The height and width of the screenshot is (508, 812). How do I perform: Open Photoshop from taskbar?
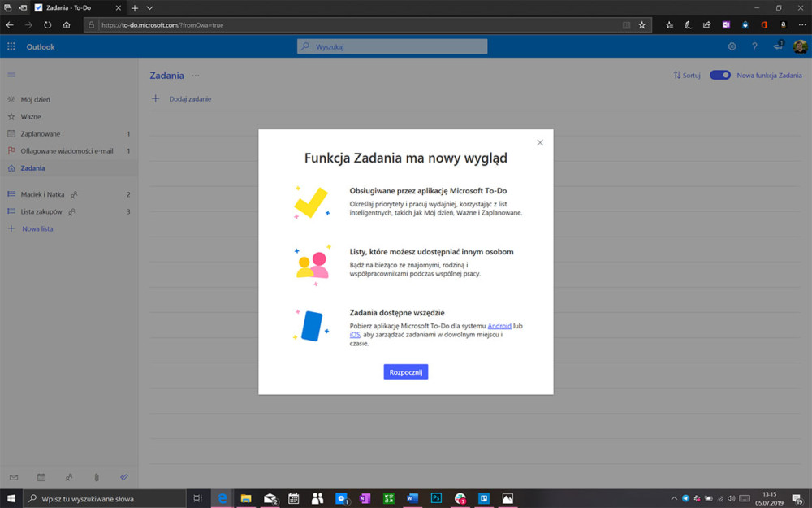pos(436,499)
